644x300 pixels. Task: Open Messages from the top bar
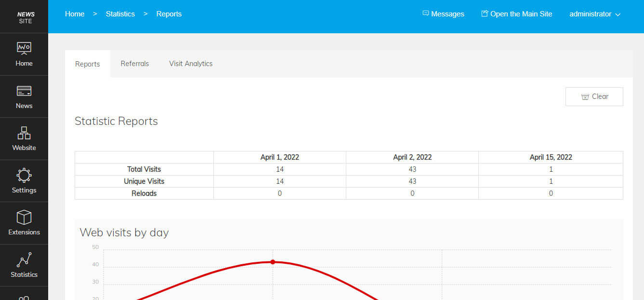tap(443, 14)
